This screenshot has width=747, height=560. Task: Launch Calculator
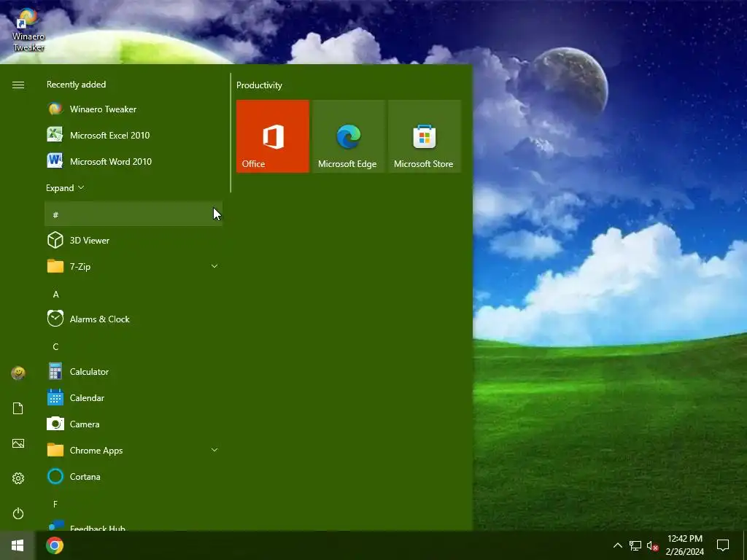pos(133,371)
